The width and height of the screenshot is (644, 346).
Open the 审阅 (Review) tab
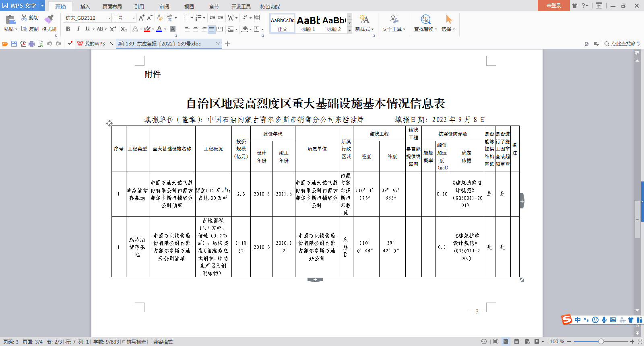click(164, 6)
